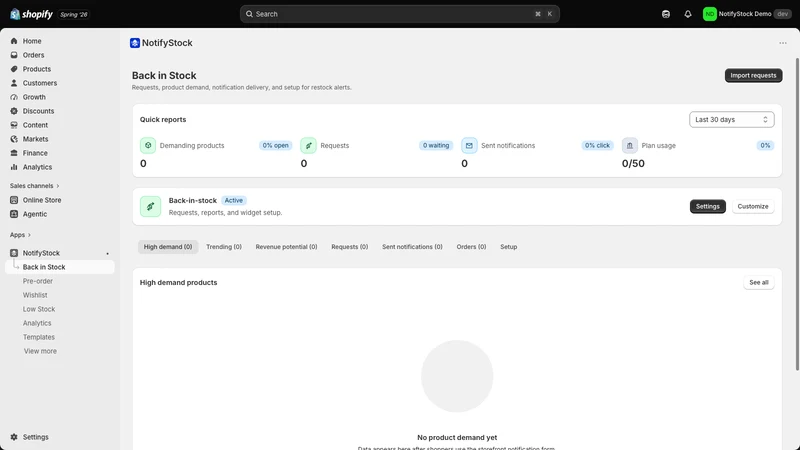Image resolution: width=800 pixels, height=450 pixels.
Task: Open the Markets globe icon
Action: (14, 139)
